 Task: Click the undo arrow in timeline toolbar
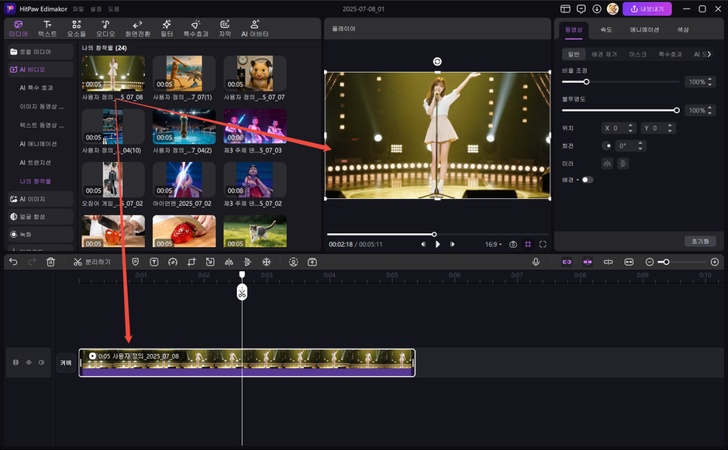[13, 262]
